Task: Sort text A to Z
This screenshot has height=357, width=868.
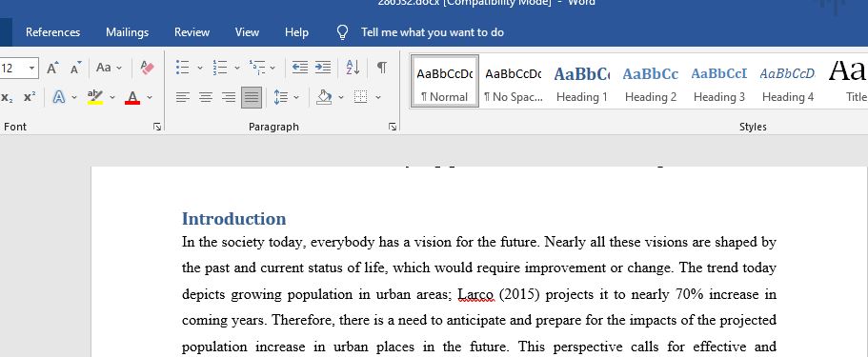Action: coord(353,69)
